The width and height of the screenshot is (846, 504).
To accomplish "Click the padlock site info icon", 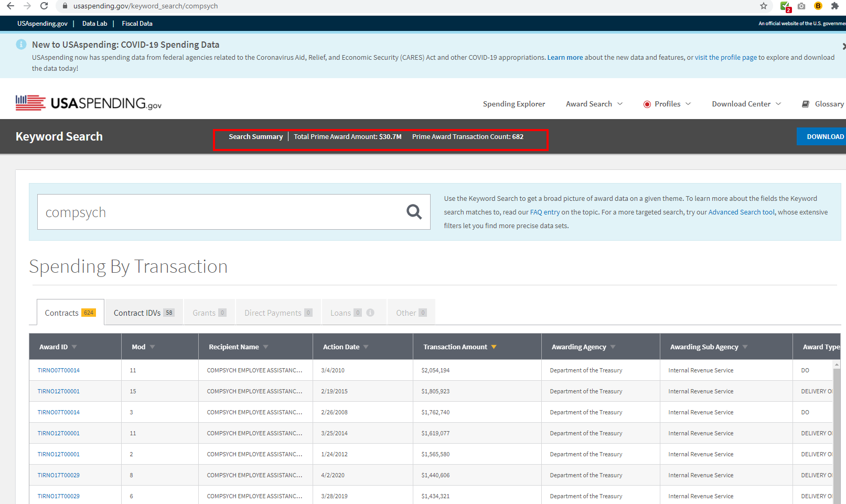I will 65,6.
